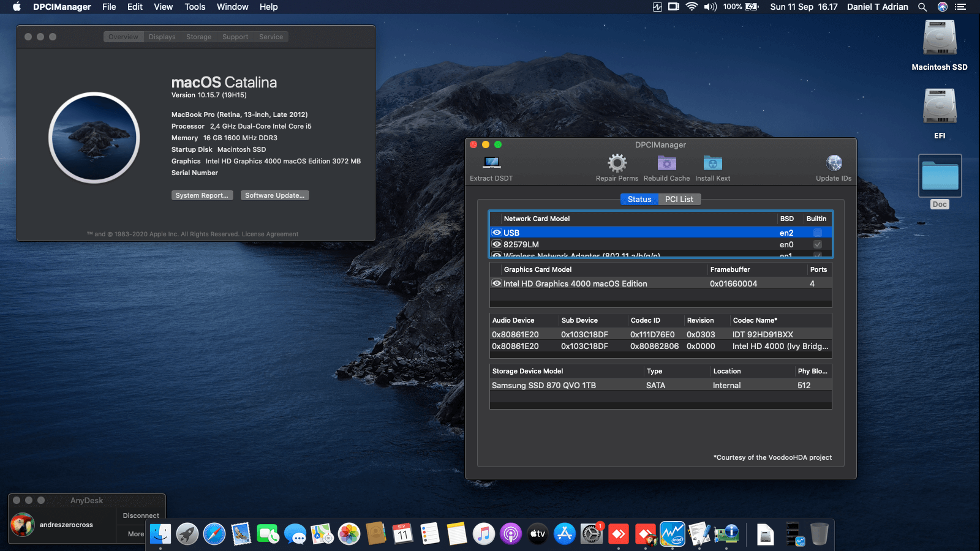The width and height of the screenshot is (980, 551).
Task: Switch to PCI List tab
Action: click(x=679, y=199)
